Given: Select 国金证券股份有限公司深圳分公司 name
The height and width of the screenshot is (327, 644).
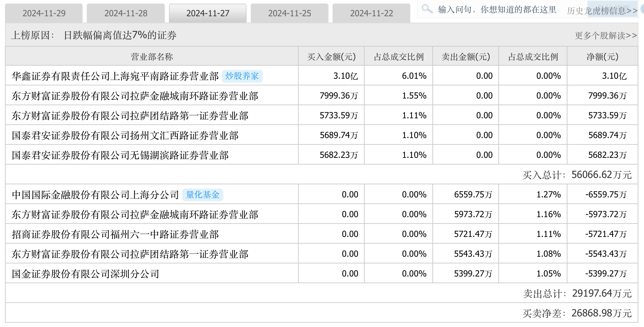Looking at the screenshot, I should click(85, 274).
